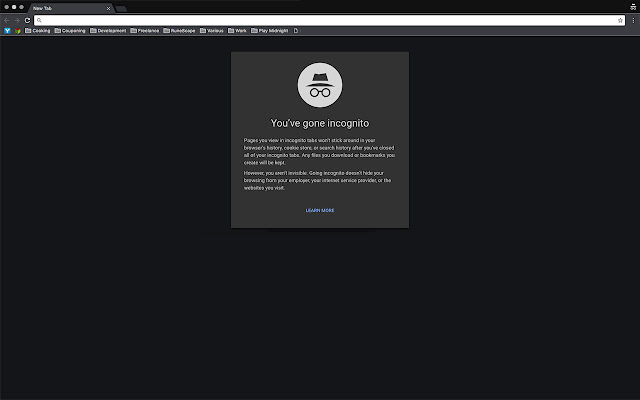Click the incognito indicator icon at top right
Screen dimensions: 640x400
click(633, 7)
